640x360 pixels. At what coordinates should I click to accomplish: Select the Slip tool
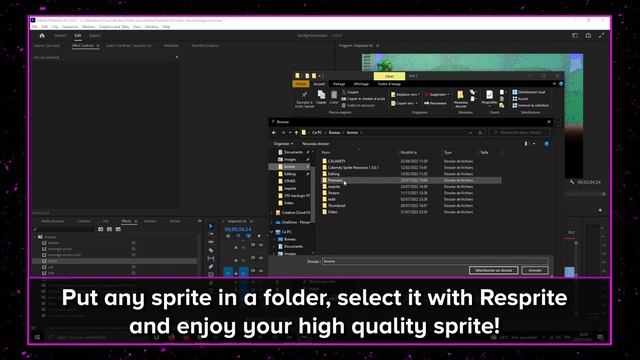(211, 258)
